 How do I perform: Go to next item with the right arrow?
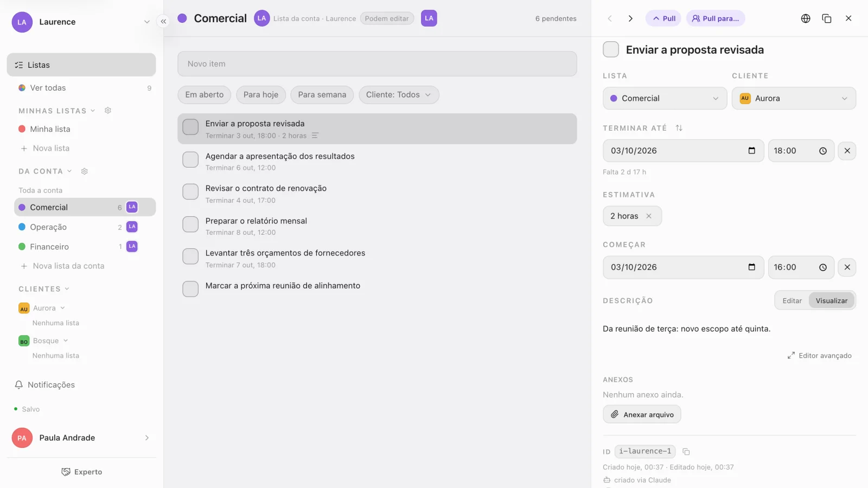630,18
